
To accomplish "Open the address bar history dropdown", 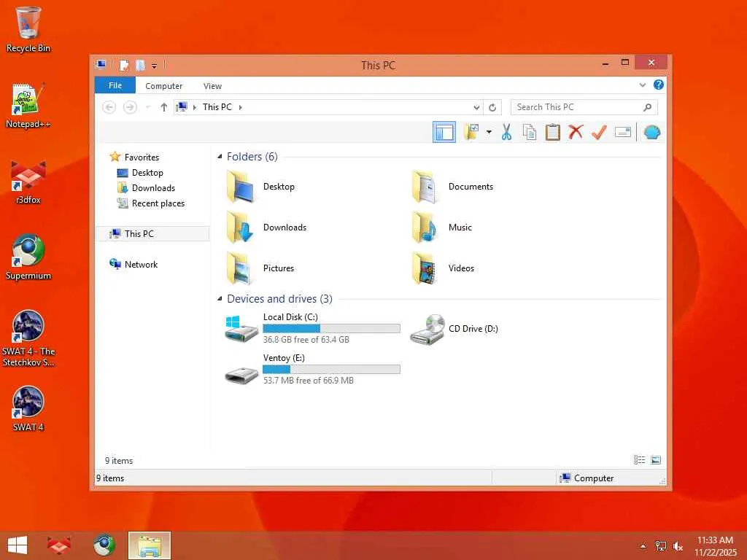I will 476,108.
